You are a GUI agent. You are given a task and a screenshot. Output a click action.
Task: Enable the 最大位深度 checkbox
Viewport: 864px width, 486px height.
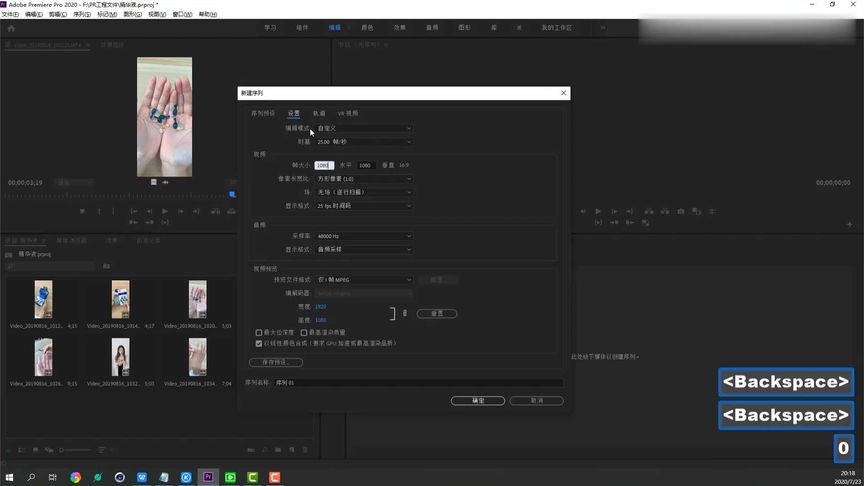pyautogui.click(x=259, y=332)
